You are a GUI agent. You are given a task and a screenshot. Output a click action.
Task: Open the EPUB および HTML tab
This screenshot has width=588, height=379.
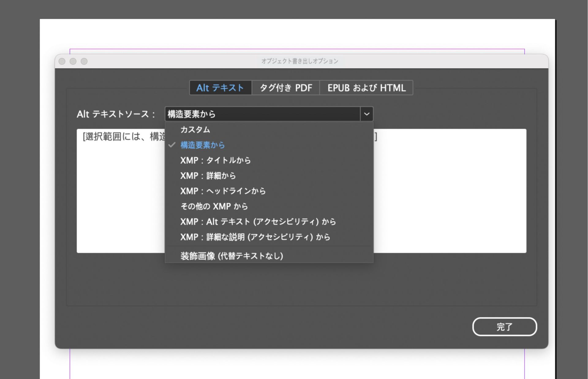(x=366, y=88)
